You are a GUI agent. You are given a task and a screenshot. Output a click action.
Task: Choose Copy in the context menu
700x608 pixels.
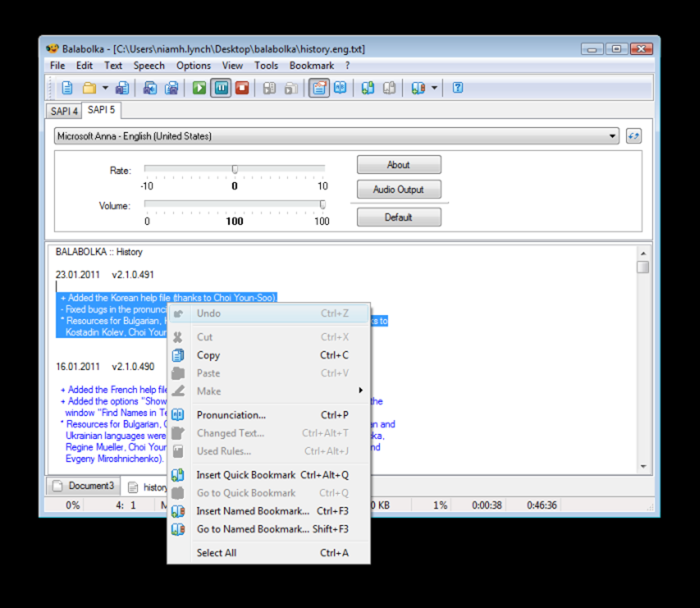click(x=269, y=355)
